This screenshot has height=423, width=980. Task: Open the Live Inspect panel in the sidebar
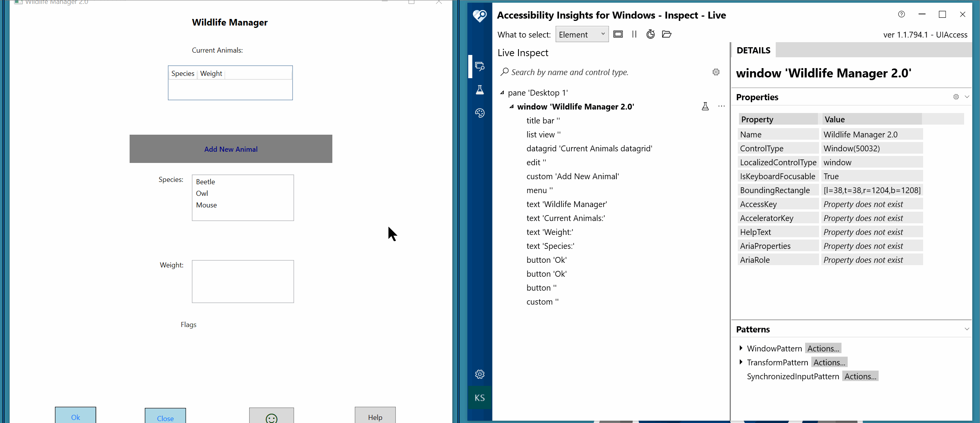[x=479, y=66]
